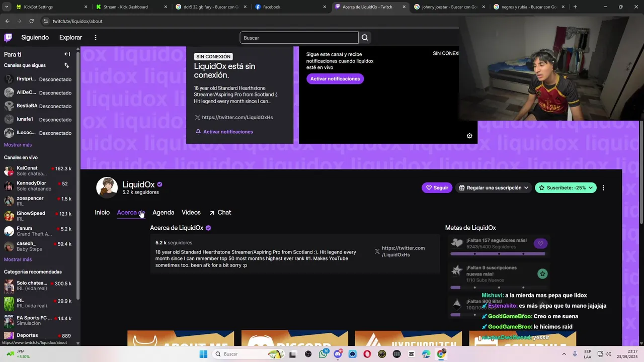Open the firstpri... followed channel
The width and height of the screenshot is (644, 362).
(x=38, y=79)
